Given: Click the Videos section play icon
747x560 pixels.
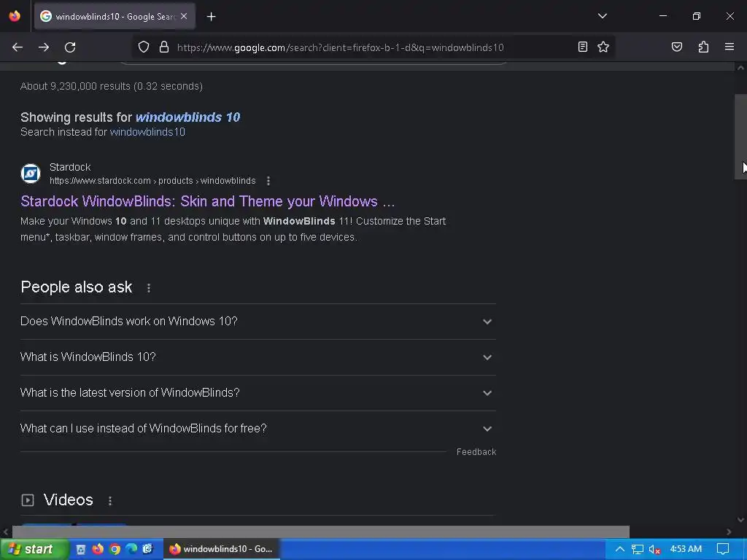Looking at the screenshot, I should click(28, 500).
